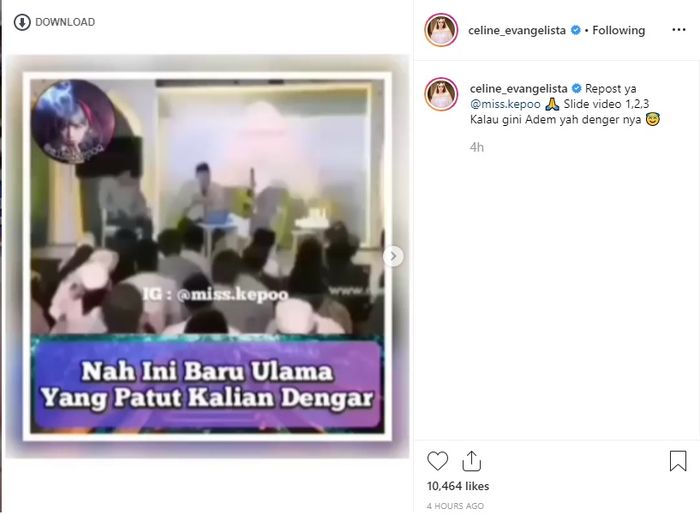The width and height of the screenshot is (700, 515).
Task: Play the reposted video thumbnail
Action: [x=207, y=257]
